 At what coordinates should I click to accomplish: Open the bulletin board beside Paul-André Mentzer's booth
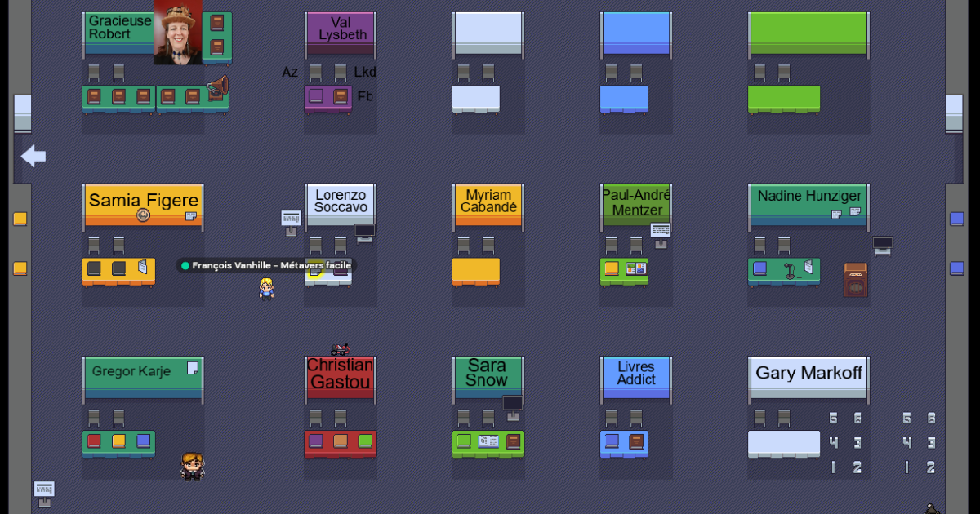[x=661, y=232]
